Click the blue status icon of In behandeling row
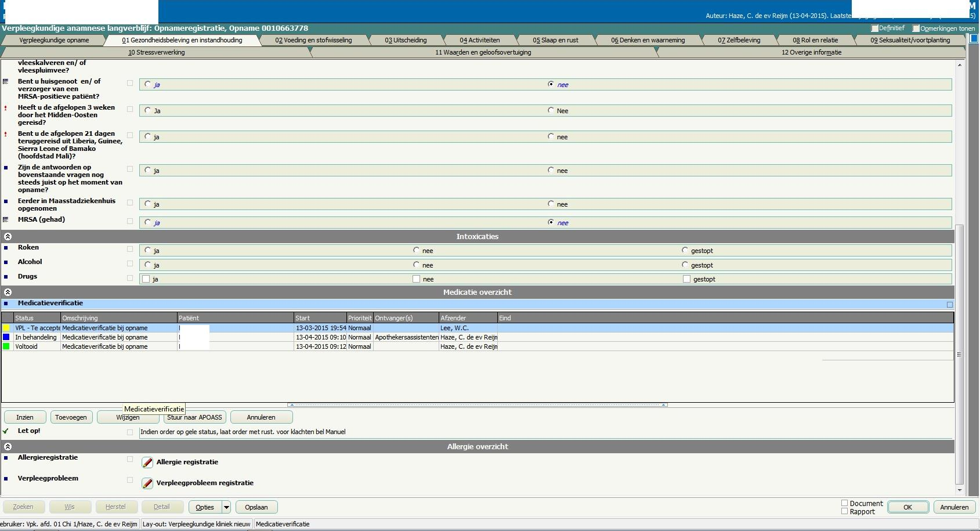The width and height of the screenshot is (980, 531). click(6, 337)
